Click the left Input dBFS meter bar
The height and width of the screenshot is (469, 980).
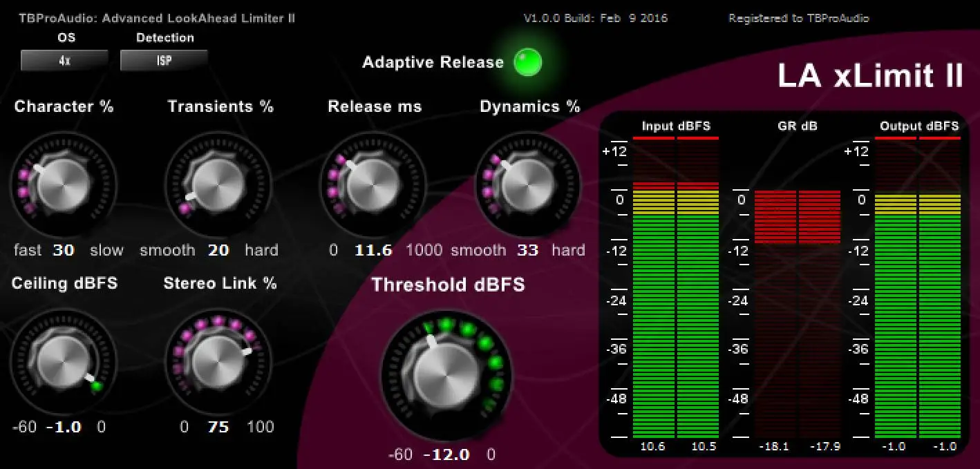coord(653,288)
